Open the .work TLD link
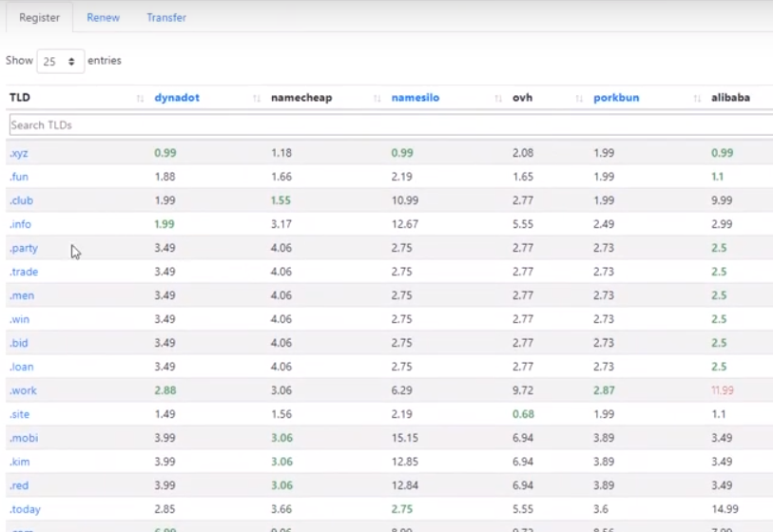The height and width of the screenshot is (532, 773). 23,390
